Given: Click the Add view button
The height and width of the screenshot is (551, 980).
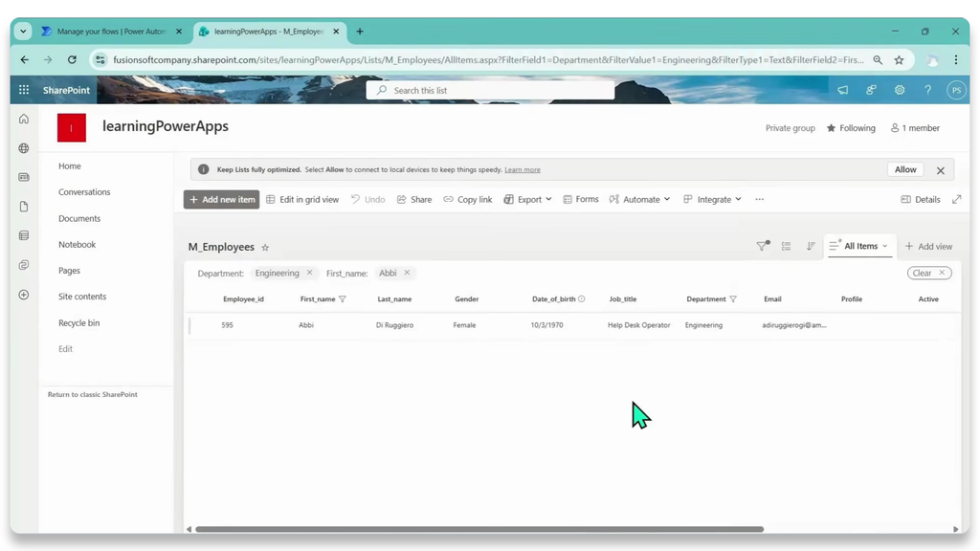Looking at the screenshot, I should 928,246.
